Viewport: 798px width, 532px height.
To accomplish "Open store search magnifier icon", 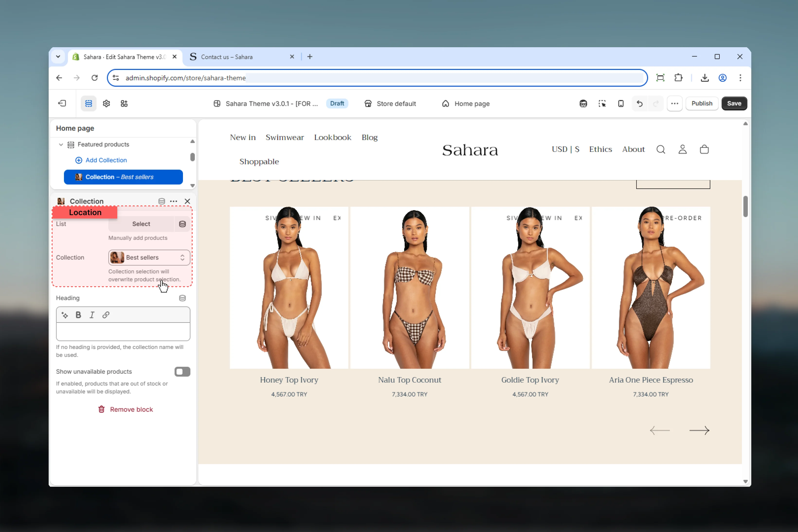I will click(661, 149).
